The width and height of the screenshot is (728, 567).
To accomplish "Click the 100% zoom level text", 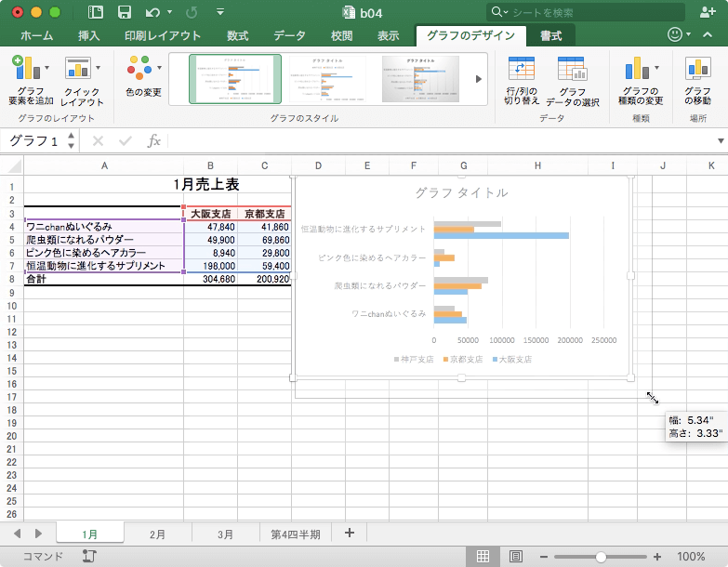I will click(x=691, y=557).
